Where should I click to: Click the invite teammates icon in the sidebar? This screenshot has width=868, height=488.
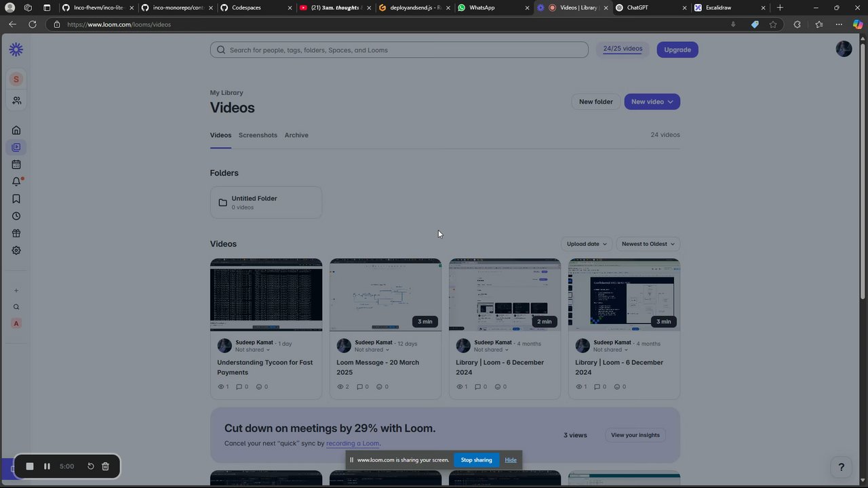(x=16, y=100)
